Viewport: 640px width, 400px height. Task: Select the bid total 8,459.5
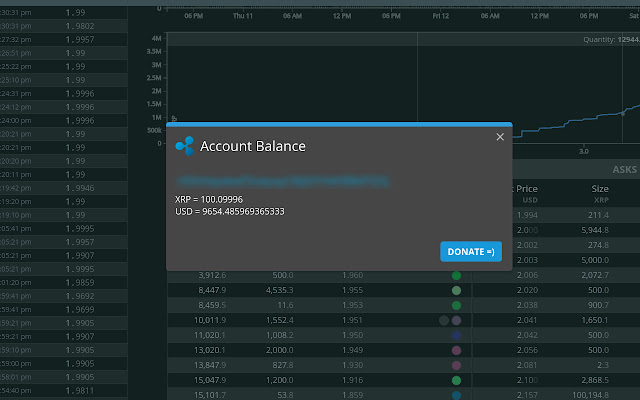point(212,305)
